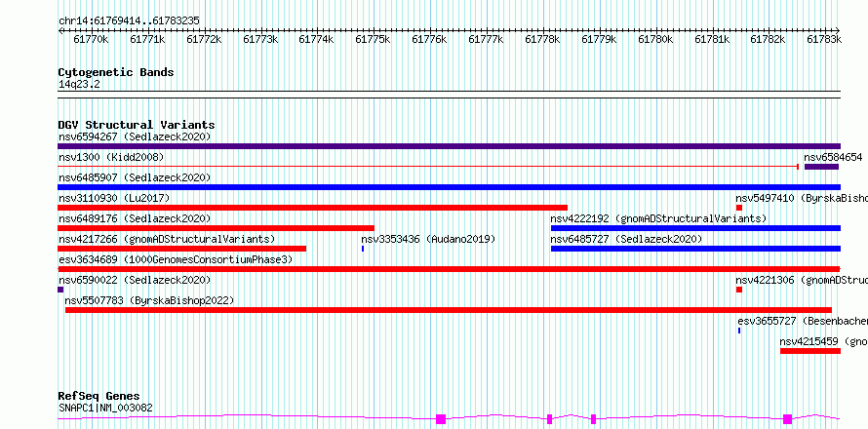
Task: Click the red nsv6489176 variant bar
Action: click(216, 228)
